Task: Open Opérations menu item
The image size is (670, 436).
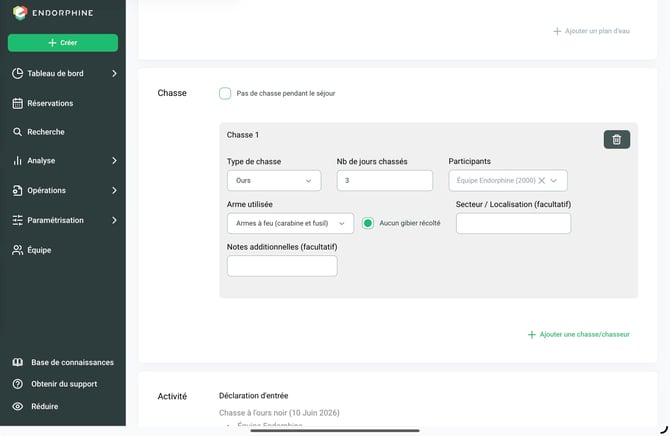Action: [63, 191]
